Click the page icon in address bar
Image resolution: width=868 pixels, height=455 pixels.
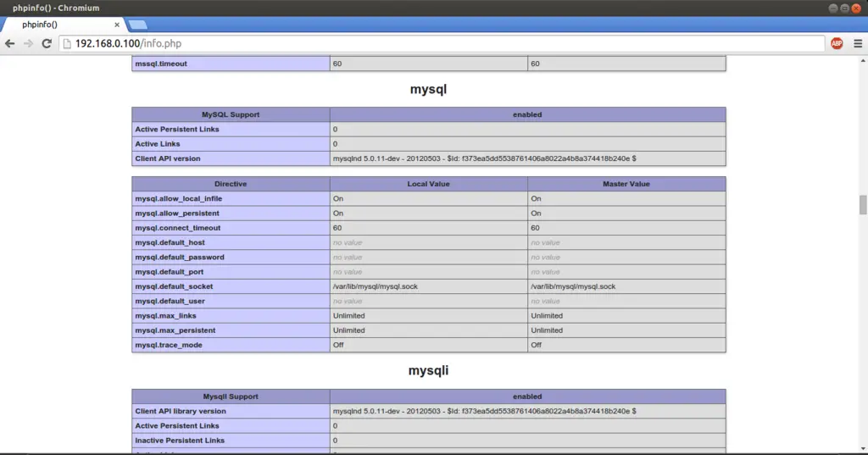(x=67, y=43)
